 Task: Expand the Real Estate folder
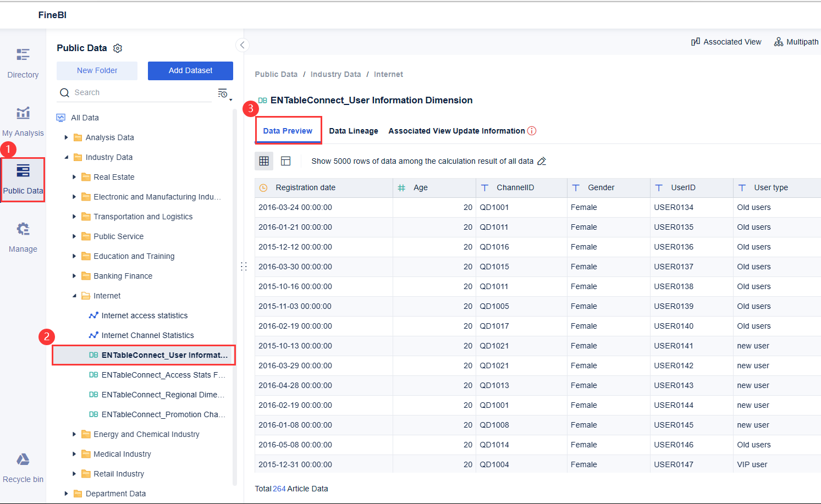pyautogui.click(x=74, y=177)
